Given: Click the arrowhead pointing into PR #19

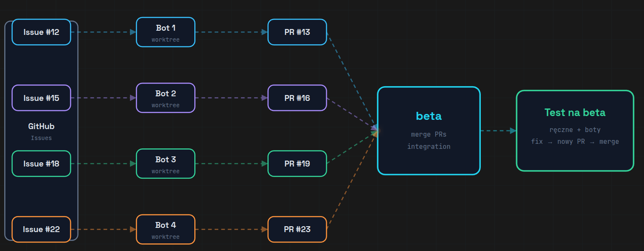Looking at the screenshot, I should pyautogui.click(x=265, y=164).
